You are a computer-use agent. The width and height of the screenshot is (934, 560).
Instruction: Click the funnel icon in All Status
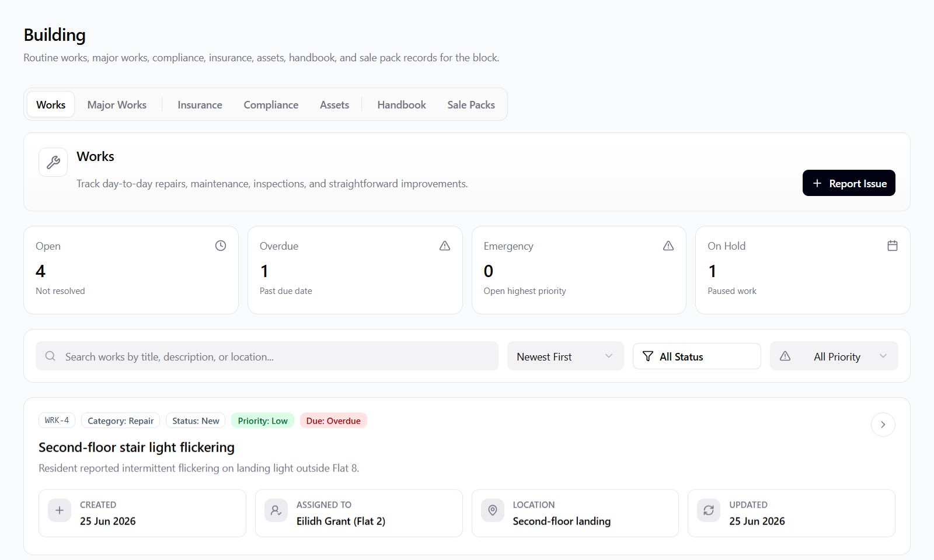point(648,356)
